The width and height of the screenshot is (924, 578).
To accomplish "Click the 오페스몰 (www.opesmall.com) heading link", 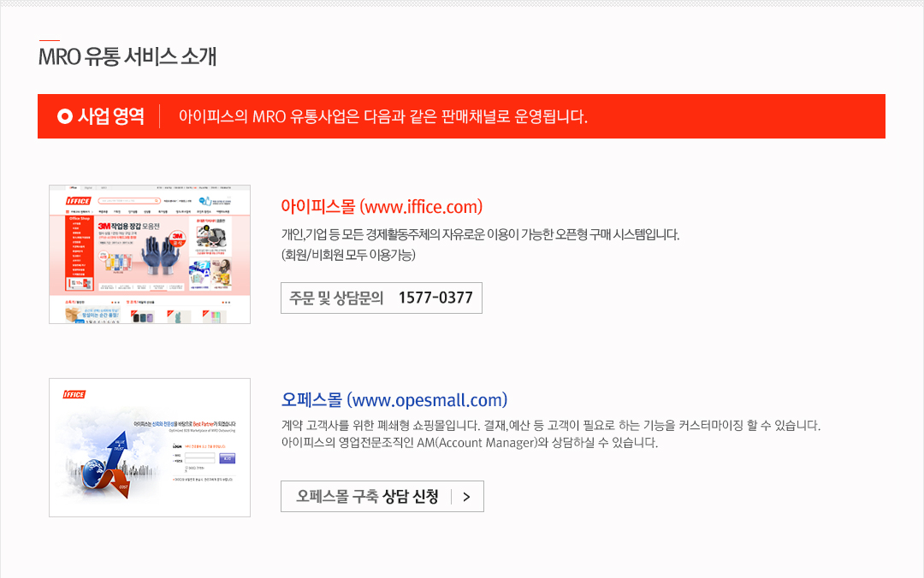I will coord(394,400).
